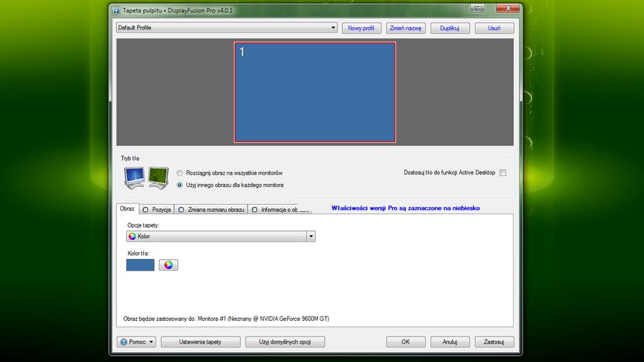Tick the checkbox on 'Zmiana rozmiaru obrazu' tab
644x362 pixels.
click(181, 210)
